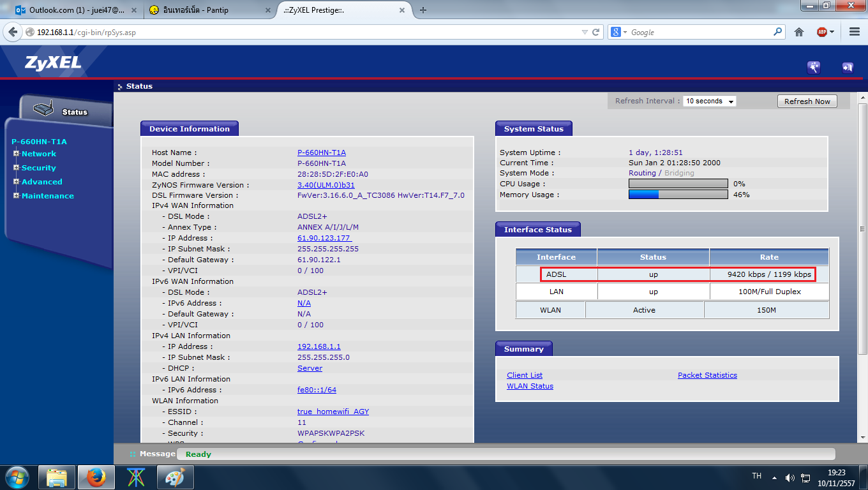
Task: Go back using the Firefox back arrow
Action: click(x=13, y=32)
